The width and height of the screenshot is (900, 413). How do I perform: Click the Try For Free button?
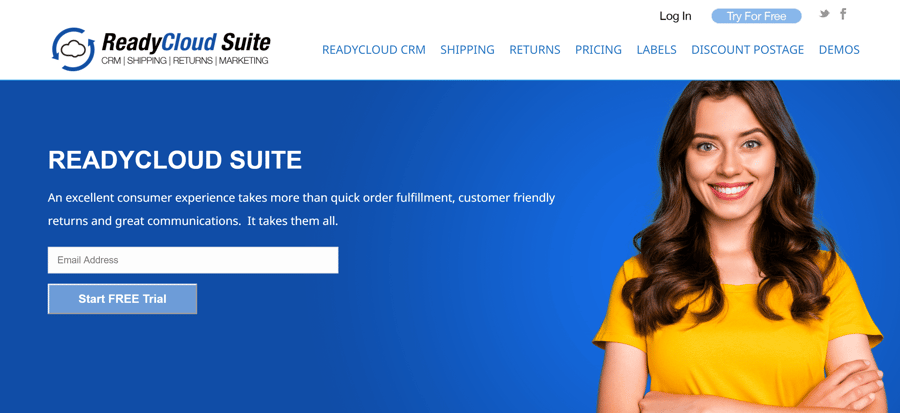click(757, 16)
